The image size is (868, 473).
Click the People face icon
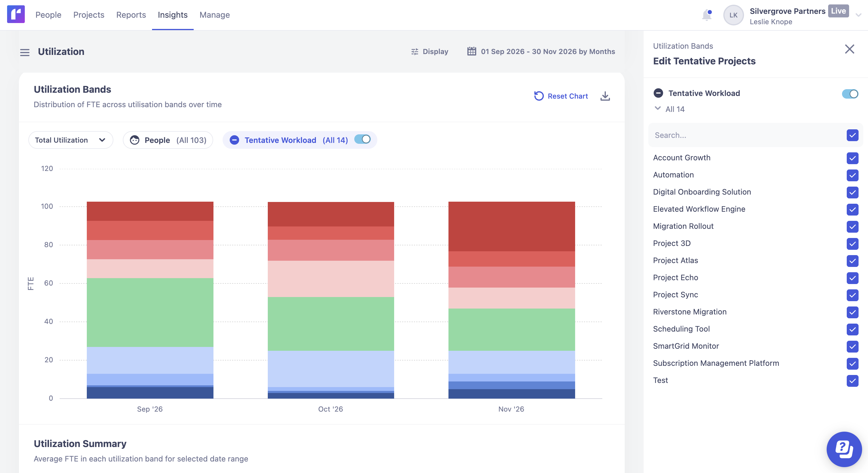click(x=134, y=140)
